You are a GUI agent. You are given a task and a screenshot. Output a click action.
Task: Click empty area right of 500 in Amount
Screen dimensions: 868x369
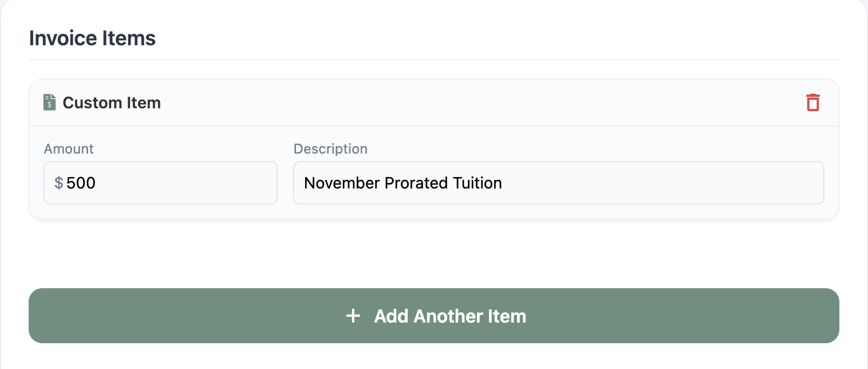[x=189, y=183]
